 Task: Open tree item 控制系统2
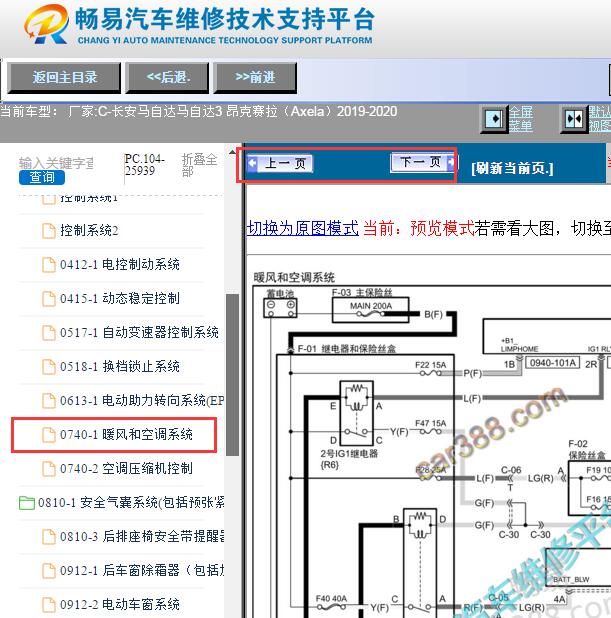[x=89, y=231]
